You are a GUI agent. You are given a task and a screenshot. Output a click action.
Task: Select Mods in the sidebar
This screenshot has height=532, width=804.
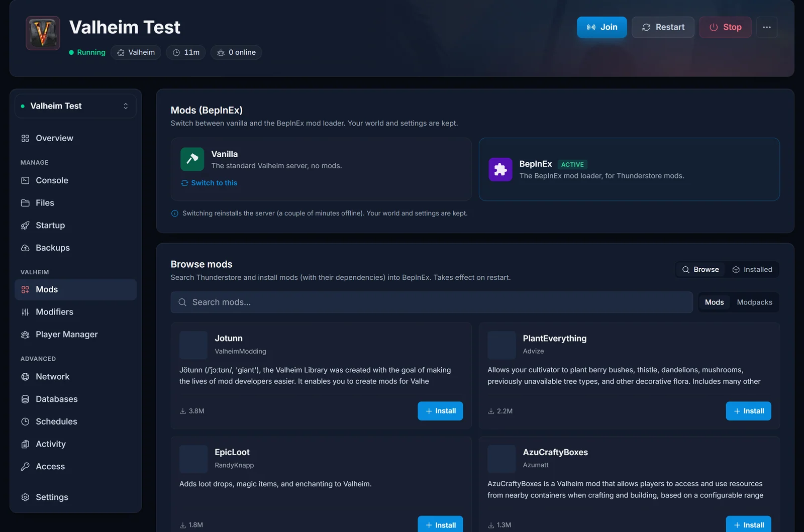75,289
